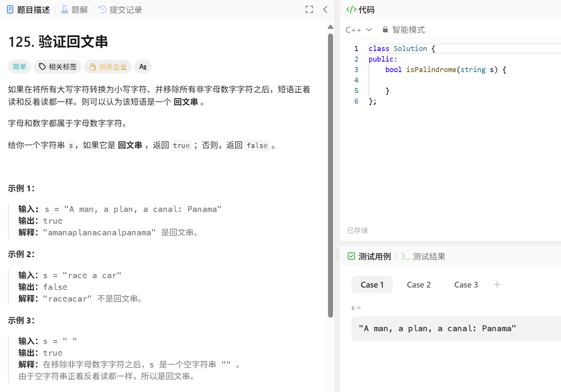Screen dimensions: 561x392
Task: Click the s input field with Panama string
Action: [456, 328]
